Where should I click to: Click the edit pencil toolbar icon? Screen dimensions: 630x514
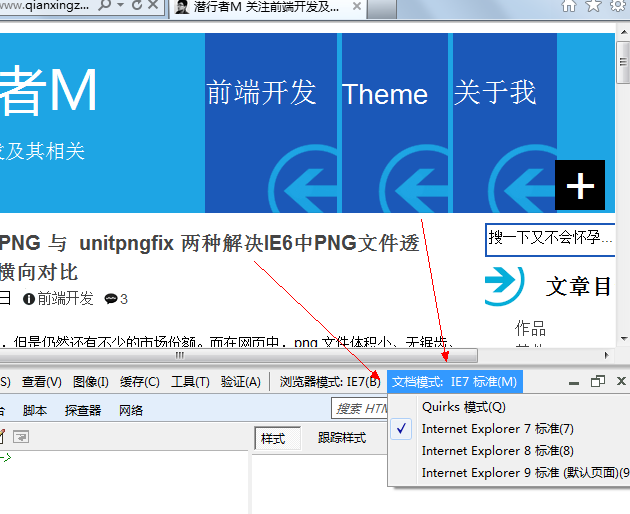pos(2,437)
